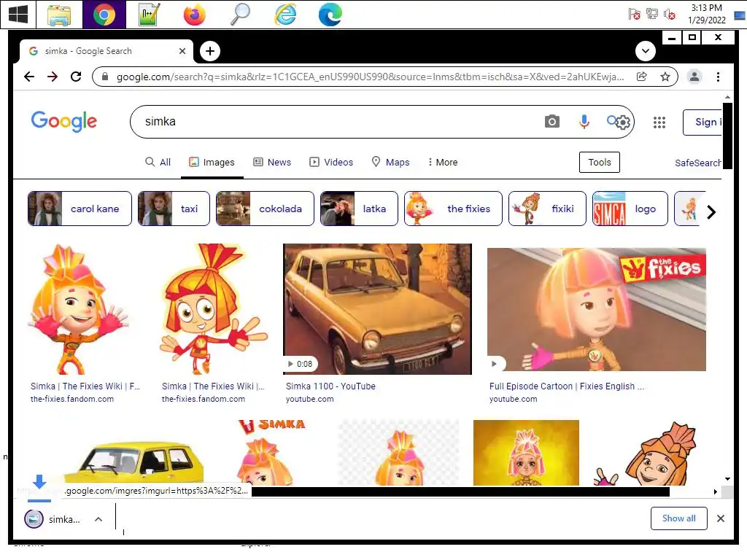Expand the tab search dropdown arrow
Screen dimensions: 747x560
coord(645,51)
